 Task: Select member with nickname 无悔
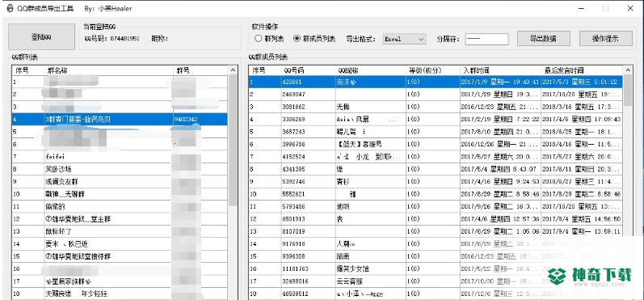tap(436, 107)
